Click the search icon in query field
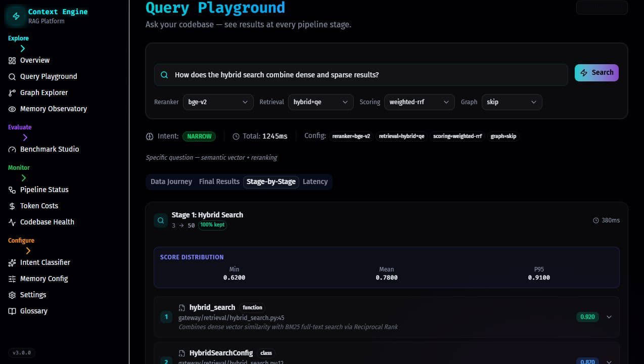The height and width of the screenshot is (364, 644). [164, 75]
